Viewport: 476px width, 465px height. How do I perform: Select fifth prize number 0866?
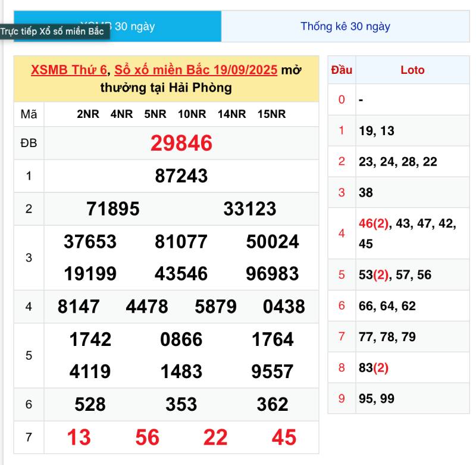(x=181, y=339)
